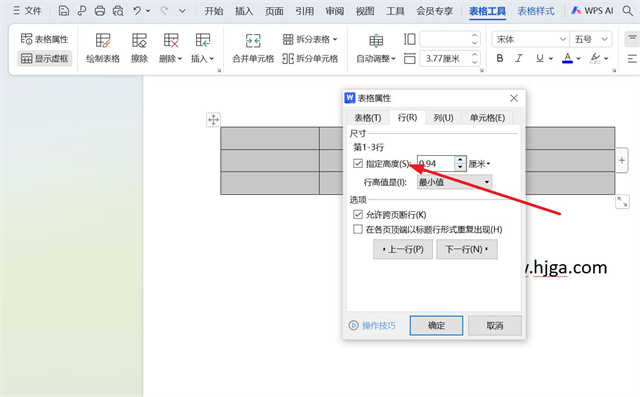Click the row height input field in ribbon

tap(445, 39)
